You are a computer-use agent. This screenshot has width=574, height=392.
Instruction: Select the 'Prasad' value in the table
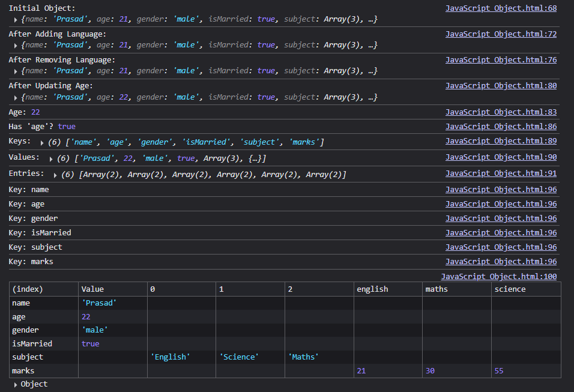(98, 303)
